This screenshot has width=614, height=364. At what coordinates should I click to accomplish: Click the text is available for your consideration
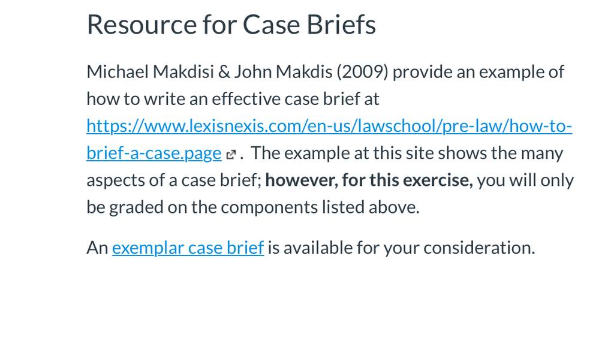tap(401, 248)
